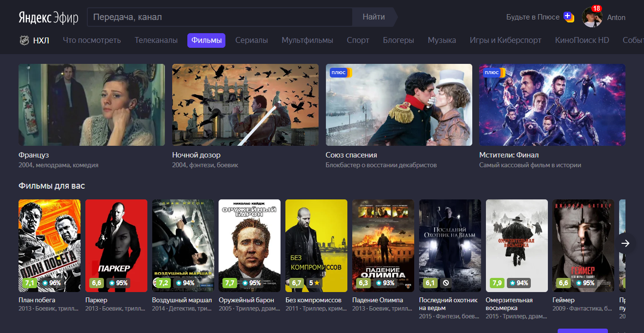The height and width of the screenshot is (333, 644).
Task: Open the Мультфильмы tab
Action: [x=307, y=40]
